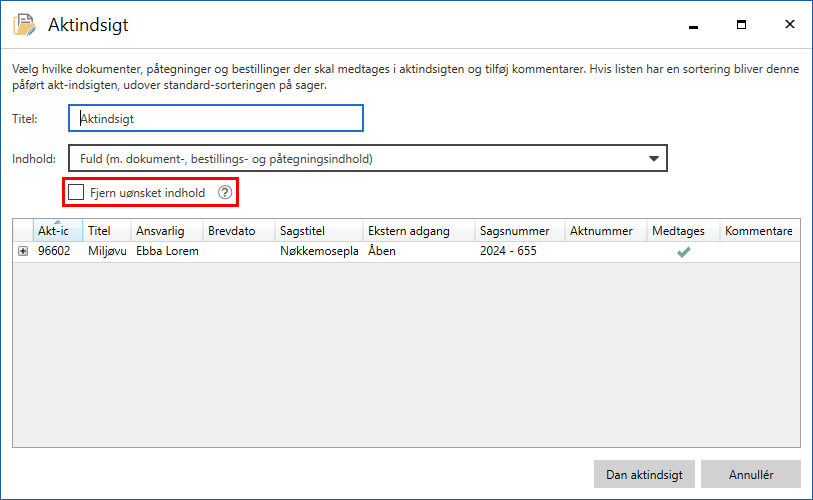Expand row 96602 with the plus icon
Image resolution: width=813 pixels, height=500 pixels.
[x=23, y=252]
